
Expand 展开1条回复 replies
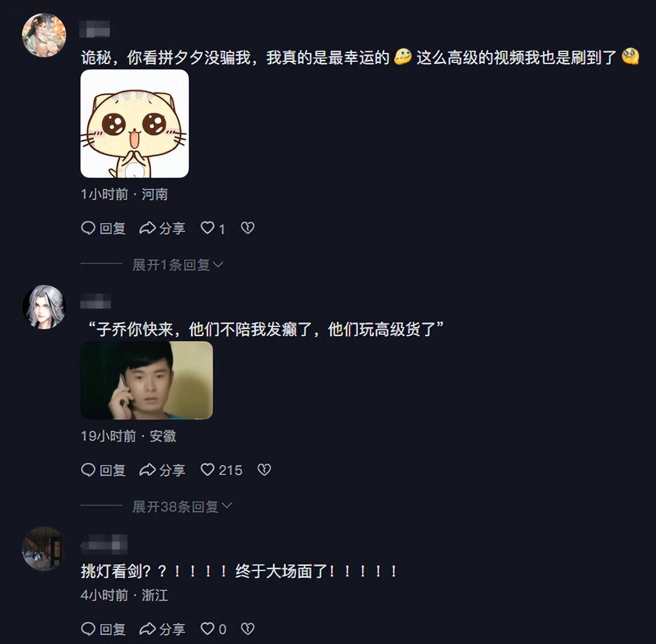click(178, 265)
